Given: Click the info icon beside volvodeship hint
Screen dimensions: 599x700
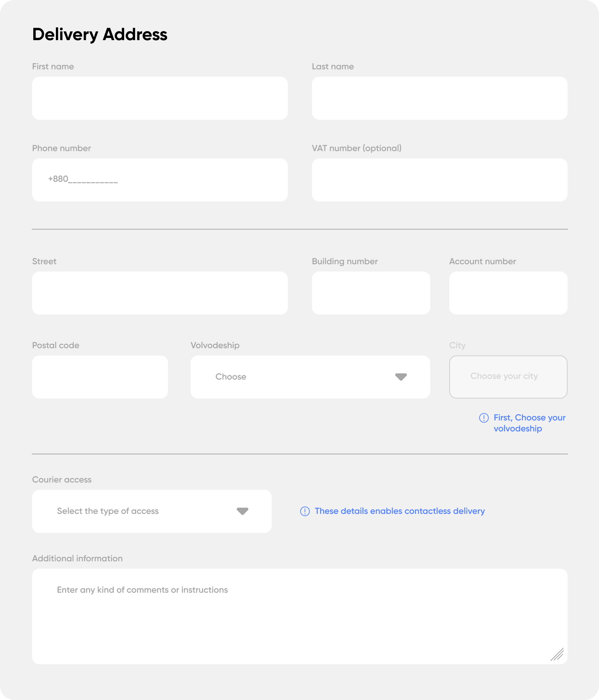Looking at the screenshot, I should (x=484, y=418).
